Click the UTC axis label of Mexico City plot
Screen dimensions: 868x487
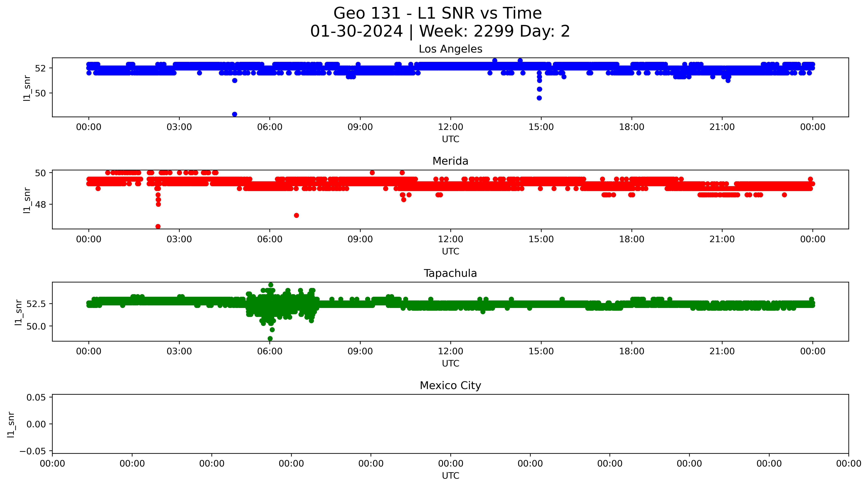451,476
